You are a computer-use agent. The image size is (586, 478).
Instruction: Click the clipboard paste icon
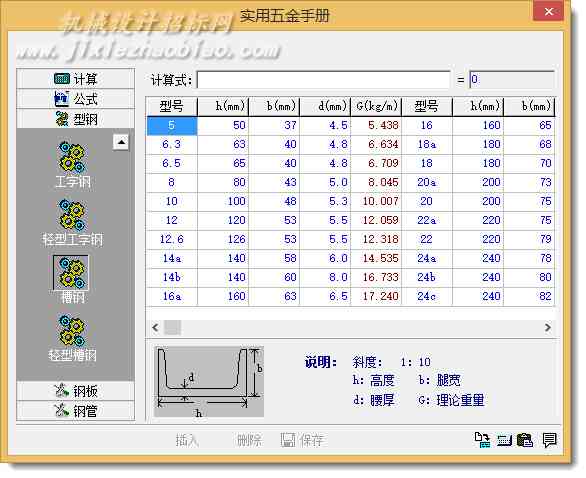pos(525,440)
